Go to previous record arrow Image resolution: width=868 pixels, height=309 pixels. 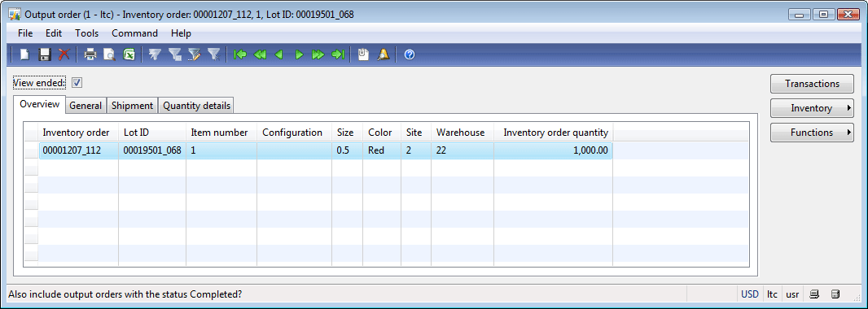tap(279, 54)
